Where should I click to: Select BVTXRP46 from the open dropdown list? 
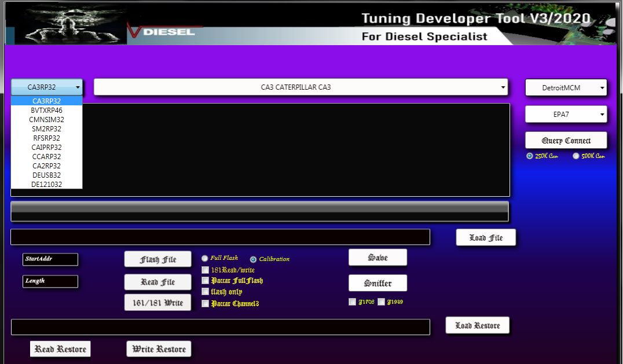[46, 110]
